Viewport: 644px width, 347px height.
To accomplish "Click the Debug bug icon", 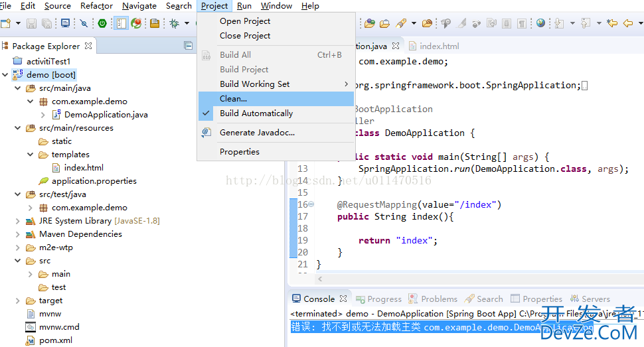I will pyautogui.click(x=175, y=23).
